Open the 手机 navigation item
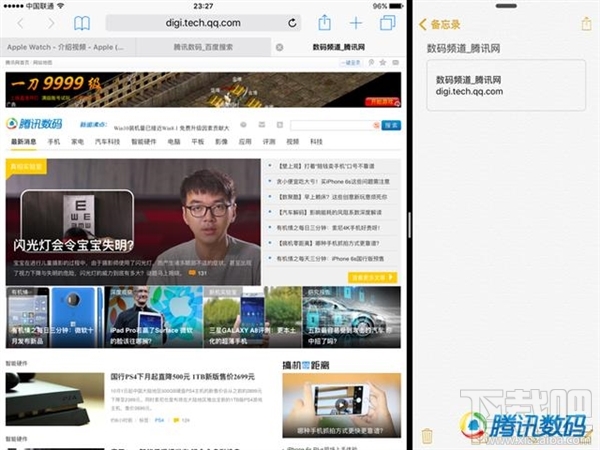600x450 pixels. click(x=54, y=142)
